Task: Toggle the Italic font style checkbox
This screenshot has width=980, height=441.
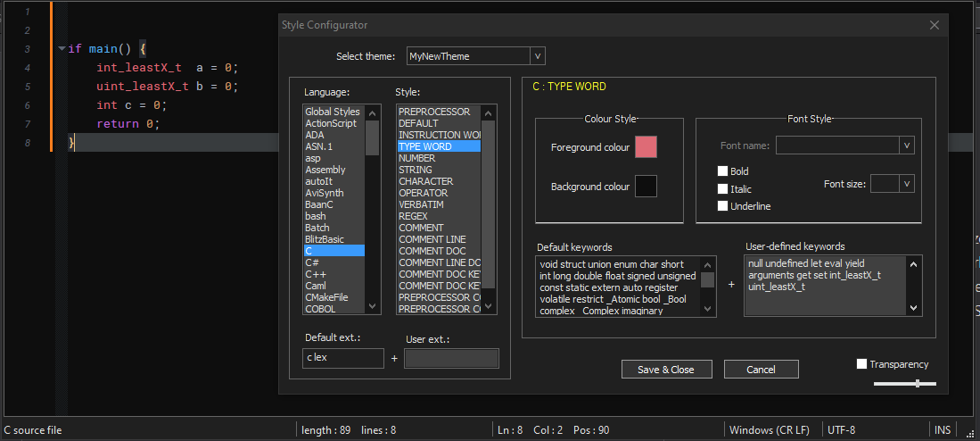Action: (723, 189)
